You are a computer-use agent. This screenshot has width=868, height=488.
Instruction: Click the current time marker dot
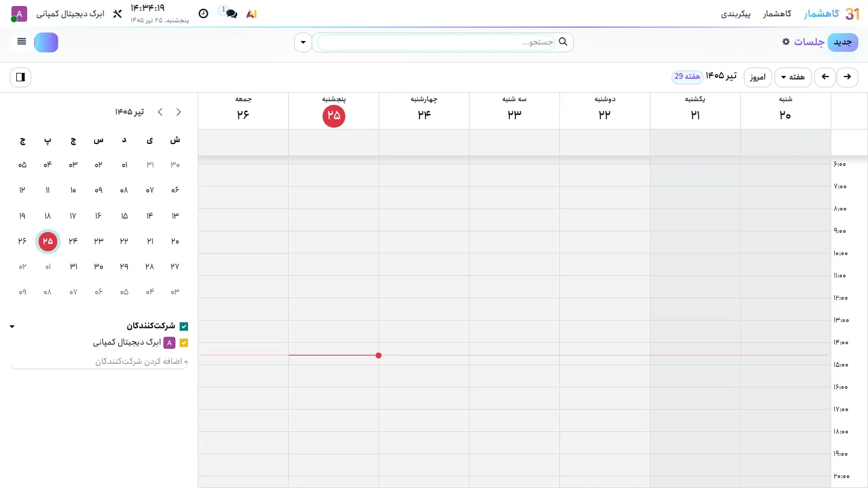[379, 355]
